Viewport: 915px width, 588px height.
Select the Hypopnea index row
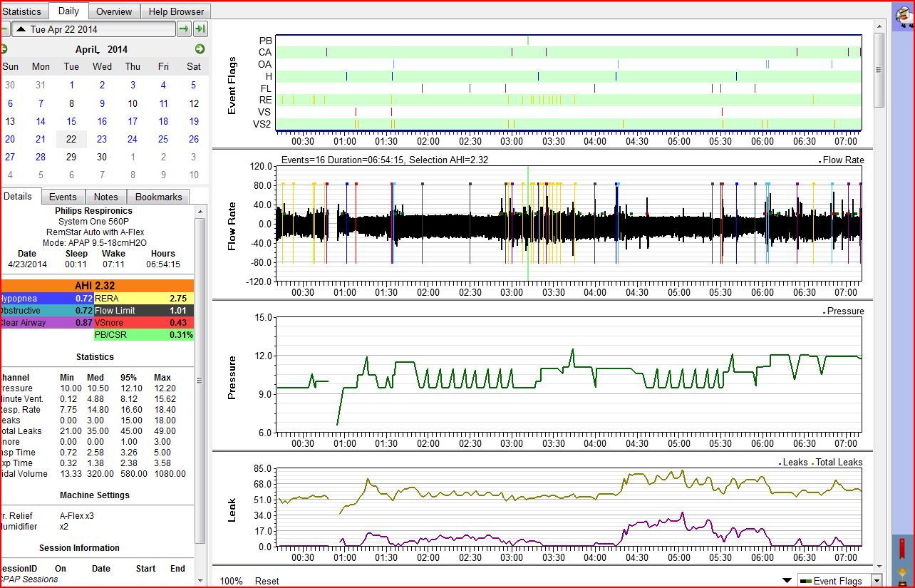coord(47,299)
